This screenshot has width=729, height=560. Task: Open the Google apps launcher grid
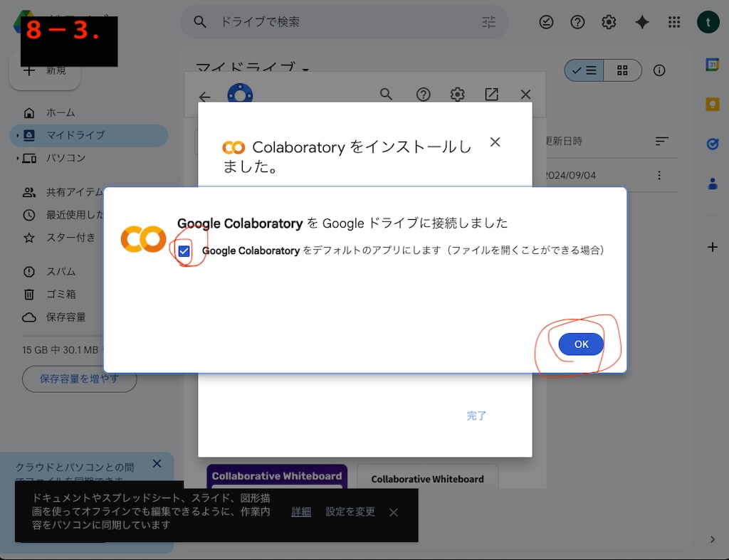tap(674, 22)
